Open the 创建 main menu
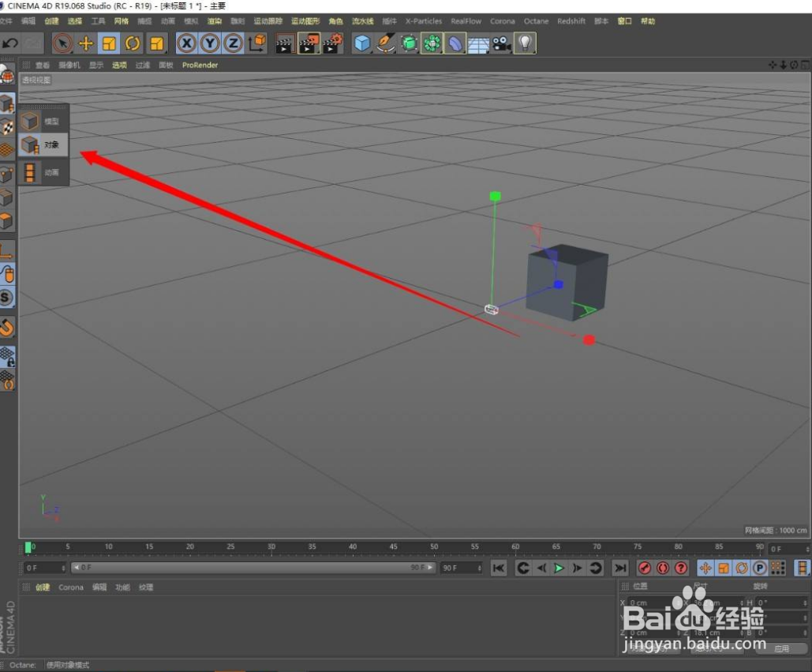The height and width of the screenshot is (672, 812). [52, 21]
